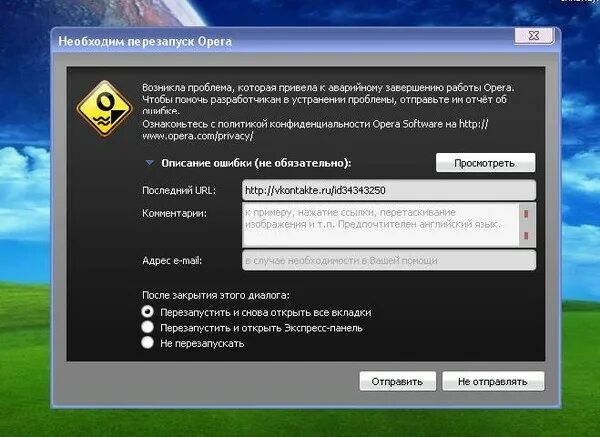Click the Отправить button

pyautogui.click(x=397, y=382)
